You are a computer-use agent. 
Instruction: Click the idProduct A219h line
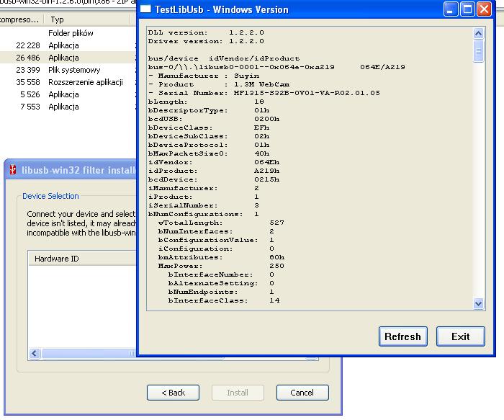(x=214, y=171)
